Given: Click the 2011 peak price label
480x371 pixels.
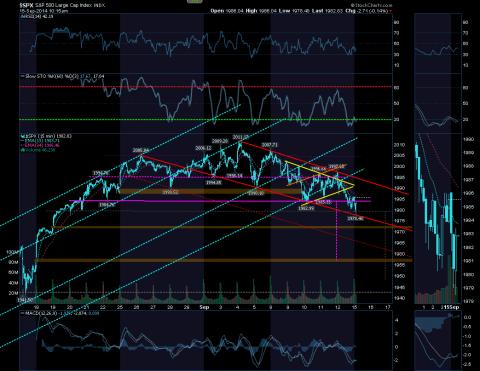Looking at the screenshot, I should [240, 137].
